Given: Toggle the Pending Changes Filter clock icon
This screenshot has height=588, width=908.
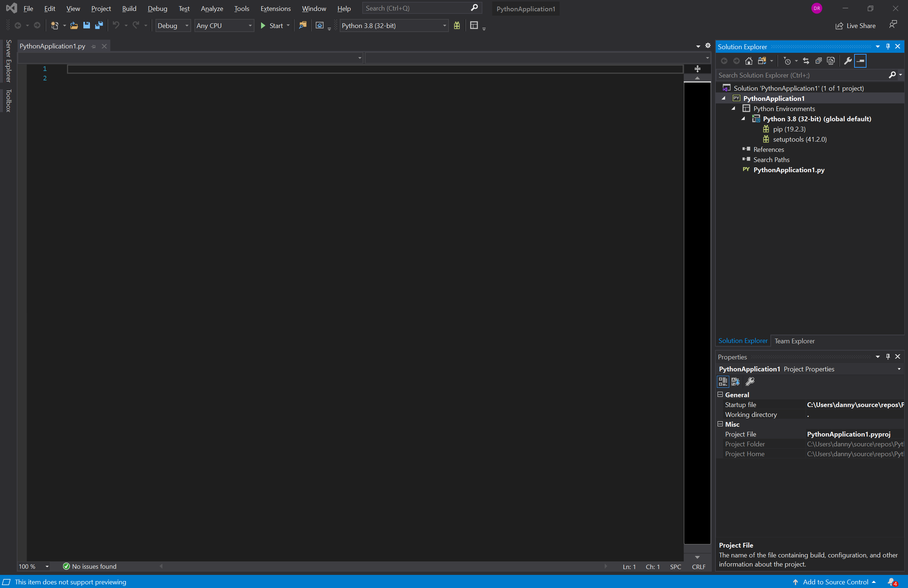Looking at the screenshot, I should click(x=788, y=61).
